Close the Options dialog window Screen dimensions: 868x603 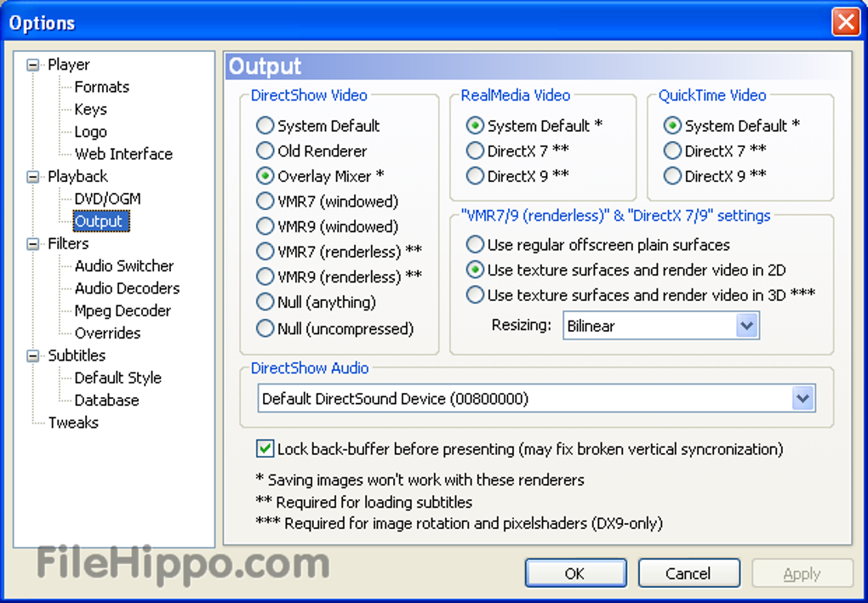pos(845,22)
